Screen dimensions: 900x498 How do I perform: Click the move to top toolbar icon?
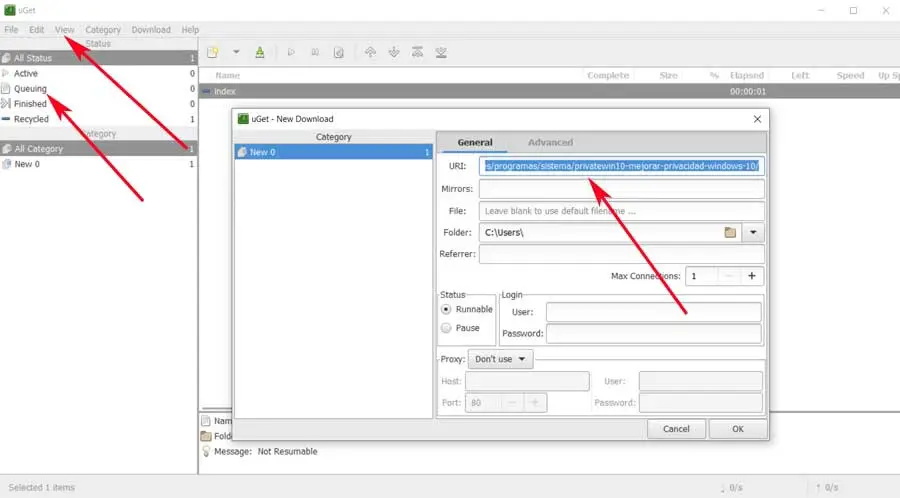(417, 52)
